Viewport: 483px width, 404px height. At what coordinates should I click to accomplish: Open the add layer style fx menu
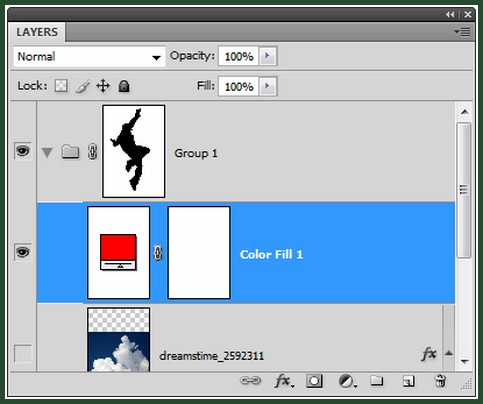[x=284, y=381]
